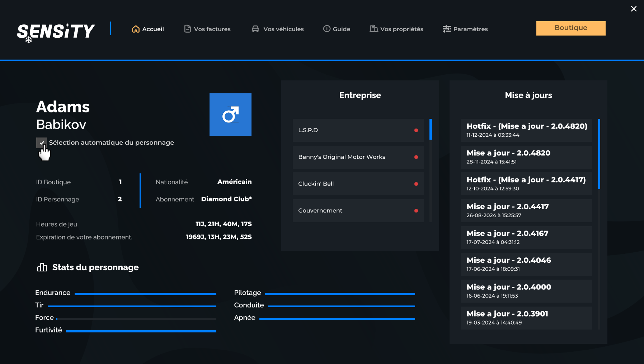This screenshot has width=644, height=364.
Task: Click the Entreprise panel heading
Action: tap(360, 95)
